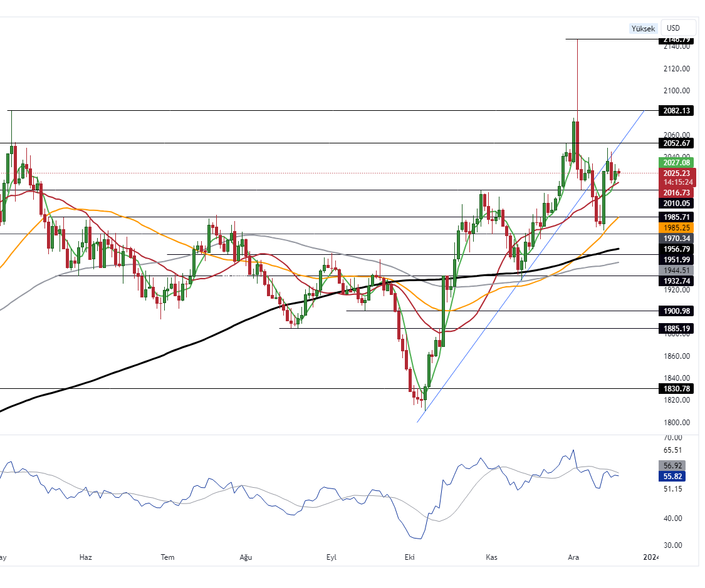Select the 2024 marker on time axis
Viewport: 705px width, 588px height.
[652, 557]
